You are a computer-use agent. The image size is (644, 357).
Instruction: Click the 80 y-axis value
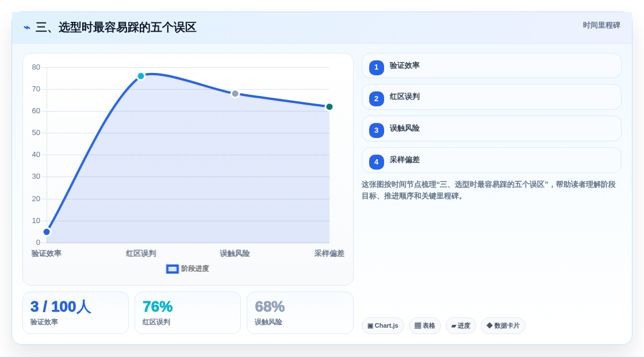pos(36,67)
